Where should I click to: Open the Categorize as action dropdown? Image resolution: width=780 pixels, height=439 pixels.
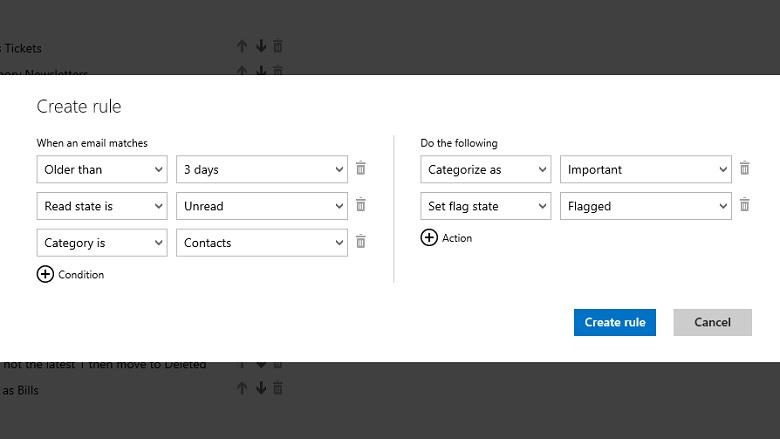[486, 170]
